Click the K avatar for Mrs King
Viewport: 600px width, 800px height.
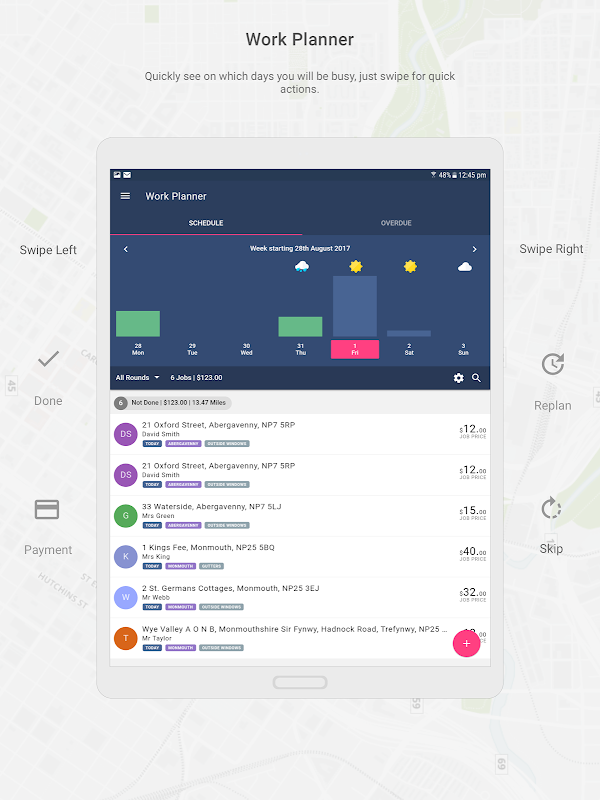pyautogui.click(x=126, y=557)
